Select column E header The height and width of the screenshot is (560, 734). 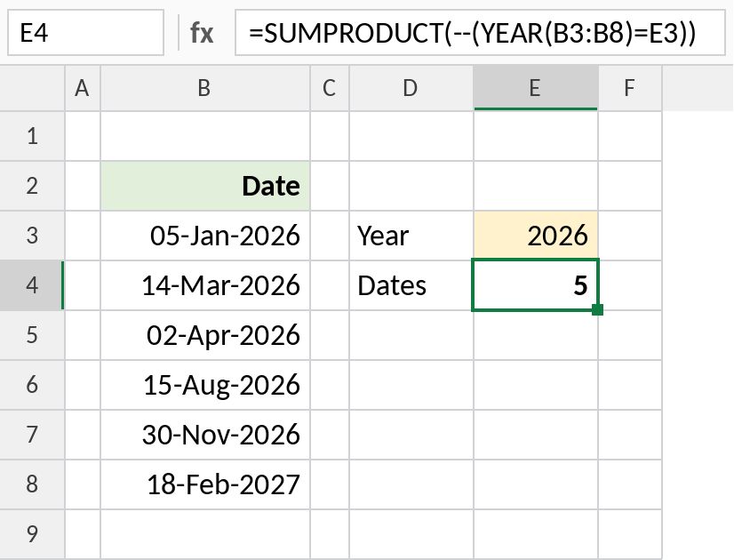(x=536, y=88)
